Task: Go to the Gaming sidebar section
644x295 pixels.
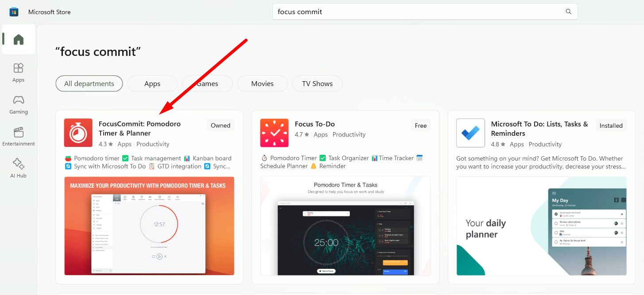Action: tap(19, 105)
